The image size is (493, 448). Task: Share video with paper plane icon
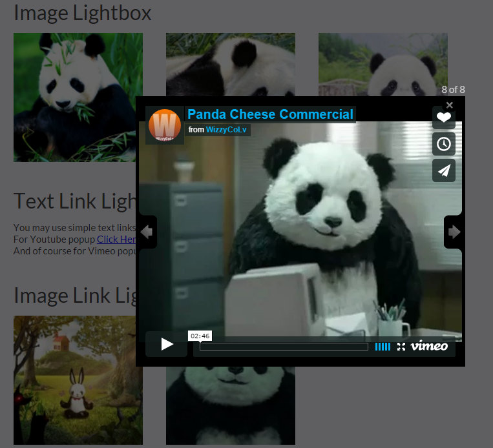[444, 170]
